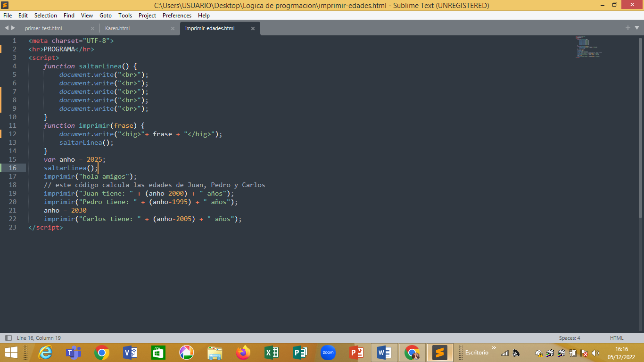Open Excel from taskbar

pyautogui.click(x=272, y=353)
